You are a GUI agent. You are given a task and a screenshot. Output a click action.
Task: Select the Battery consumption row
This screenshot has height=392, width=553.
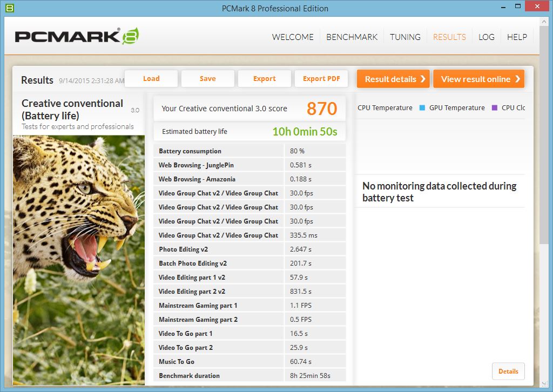(x=249, y=151)
